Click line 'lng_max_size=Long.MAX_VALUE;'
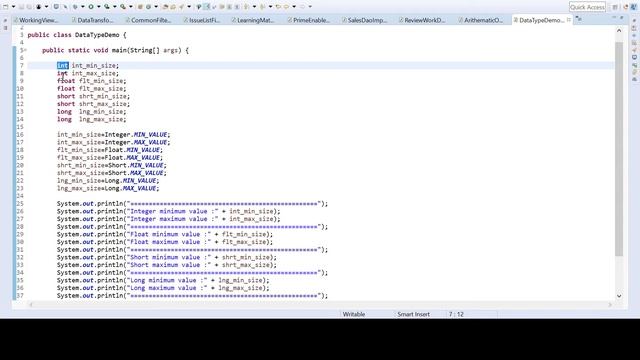The width and height of the screenshot is (640, 360). tap(108, 189)
